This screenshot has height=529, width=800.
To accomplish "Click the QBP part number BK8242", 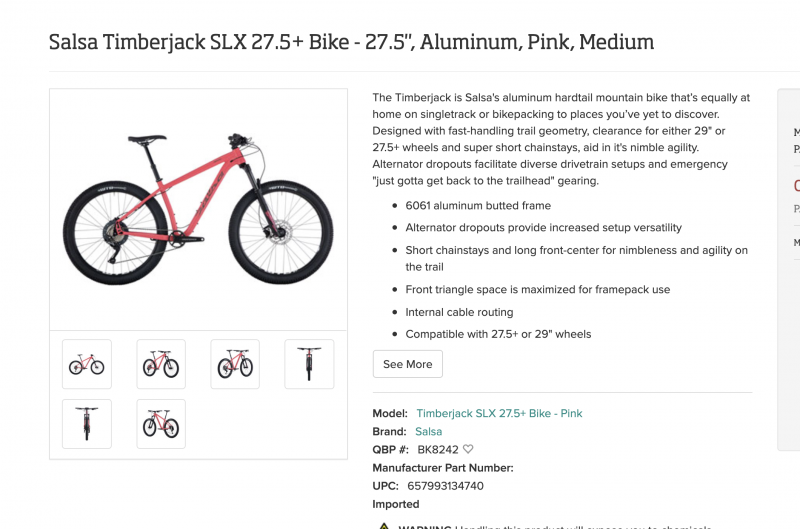I will (x=437, y=450).
